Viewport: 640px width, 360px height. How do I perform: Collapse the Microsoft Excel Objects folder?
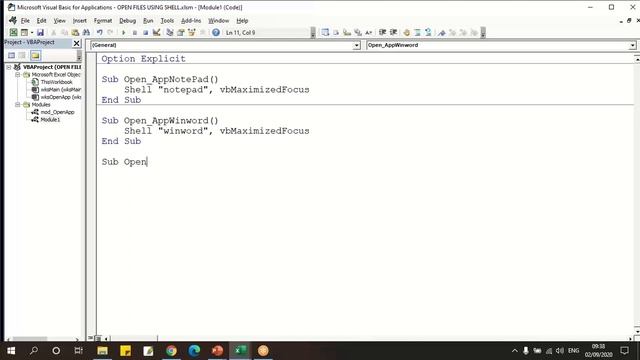click(18, 75)
